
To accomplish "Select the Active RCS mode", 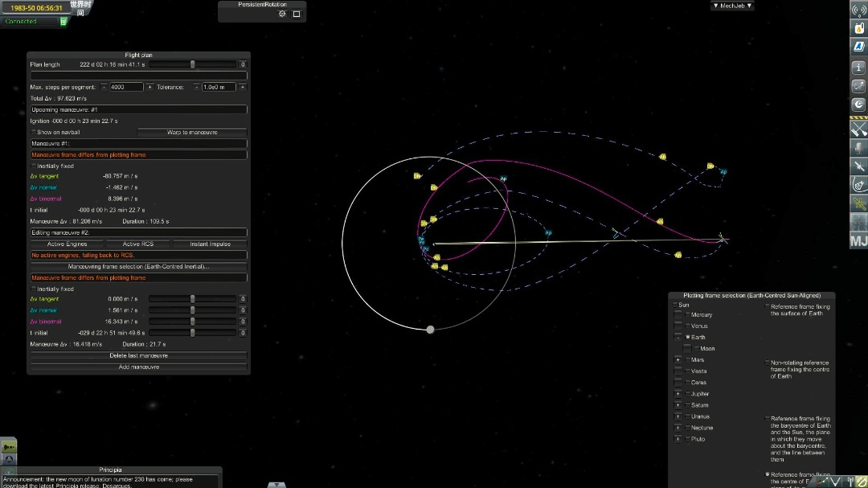I will [x=138, y=244].
